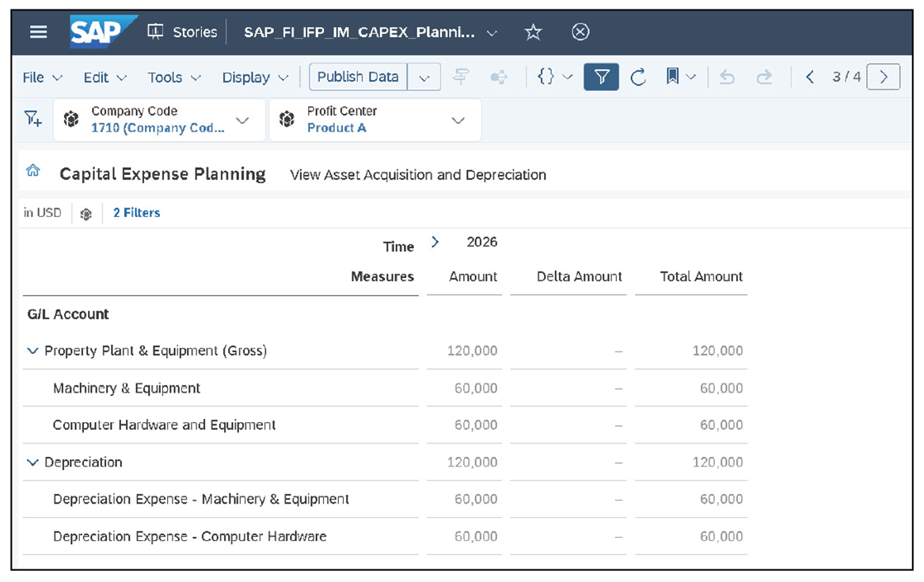Toggle the filter icon in the toolbar
This screenshot has width=924, height=582.
pos(601,77)
